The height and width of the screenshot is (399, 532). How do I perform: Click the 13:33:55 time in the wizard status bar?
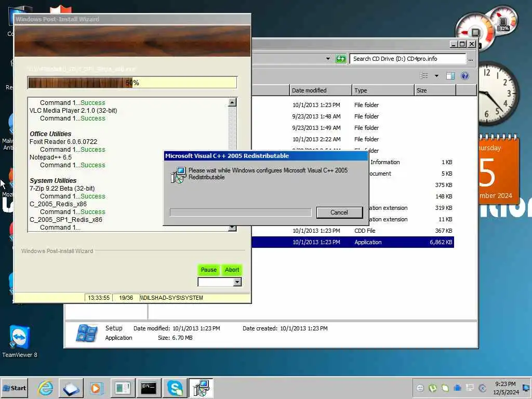[99, 298]
